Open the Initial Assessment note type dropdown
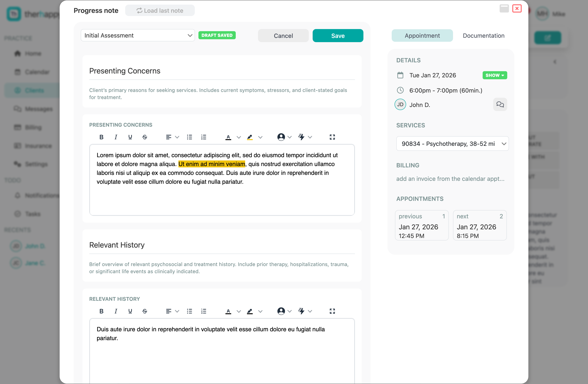 pyautogui.click(x=138, y=35)
